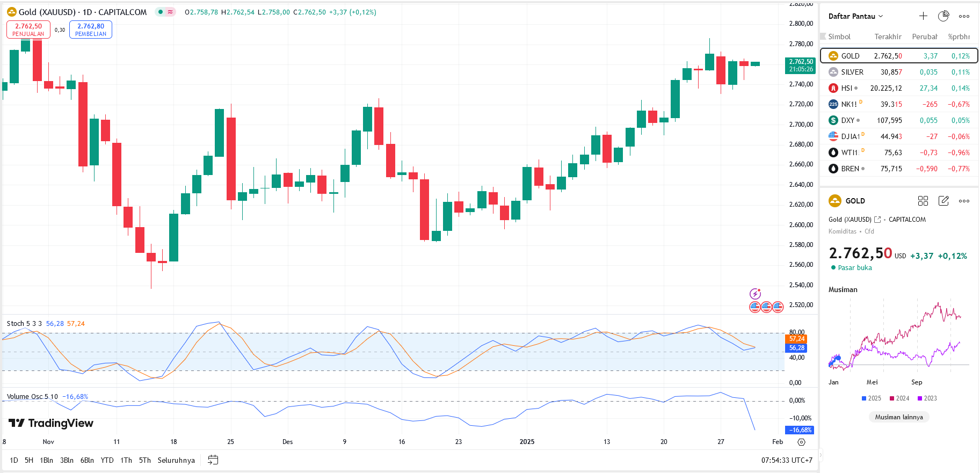Toggle the 2025 seasonal series legend
Image resolution: width=980 pixels, height=473 pixels.
point(871,398)
